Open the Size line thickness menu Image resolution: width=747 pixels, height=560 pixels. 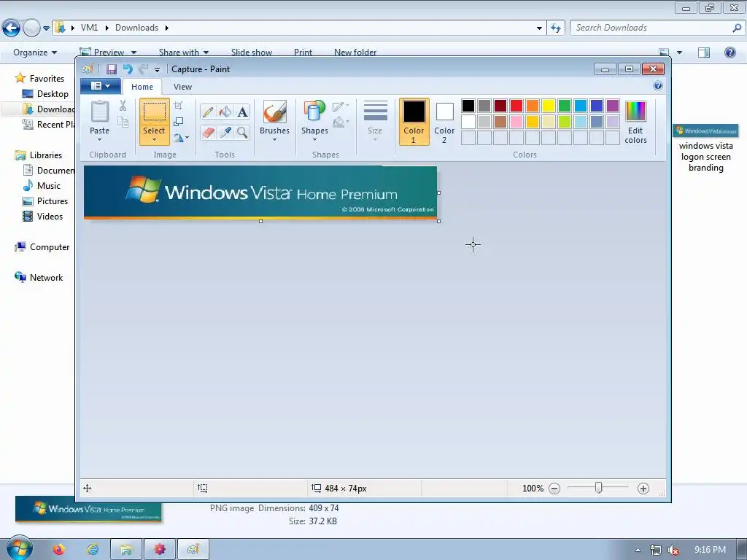click(x=375, y=121)
